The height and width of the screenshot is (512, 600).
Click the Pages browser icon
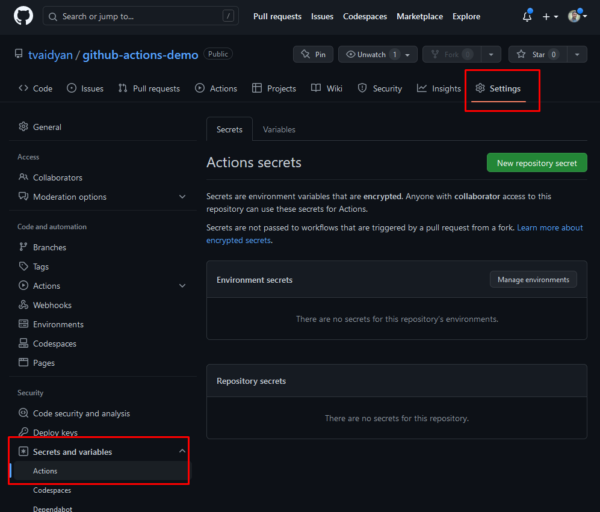(23, 362)
